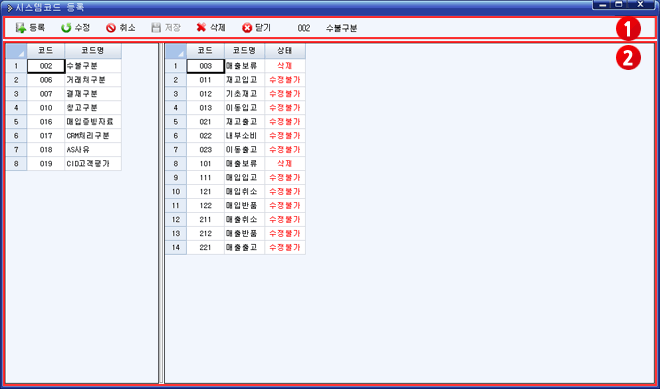Click the 닫기 (close) toolbar icon
The image size is (660, 389).
pyautogui.click(x=247, y=28)
